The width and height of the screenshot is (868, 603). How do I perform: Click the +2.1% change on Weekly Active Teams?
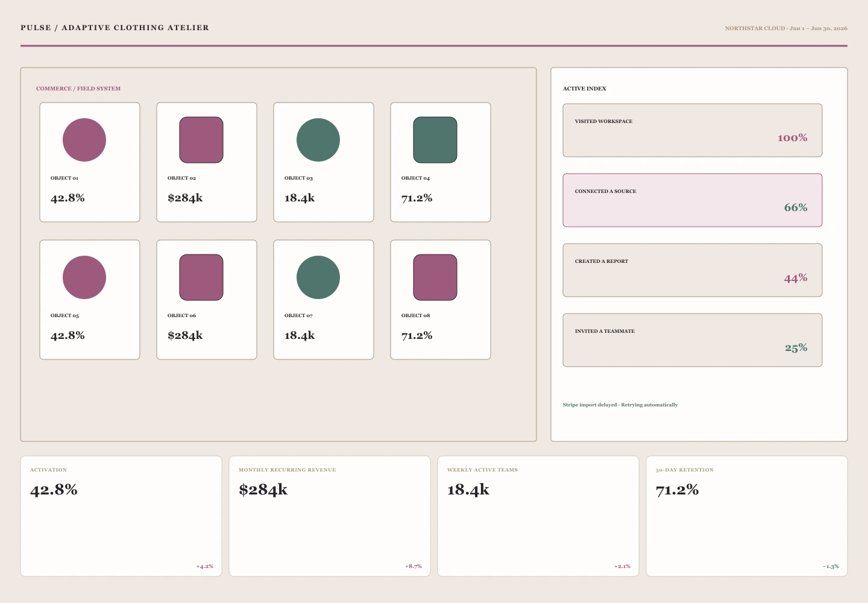pos(622,567)
